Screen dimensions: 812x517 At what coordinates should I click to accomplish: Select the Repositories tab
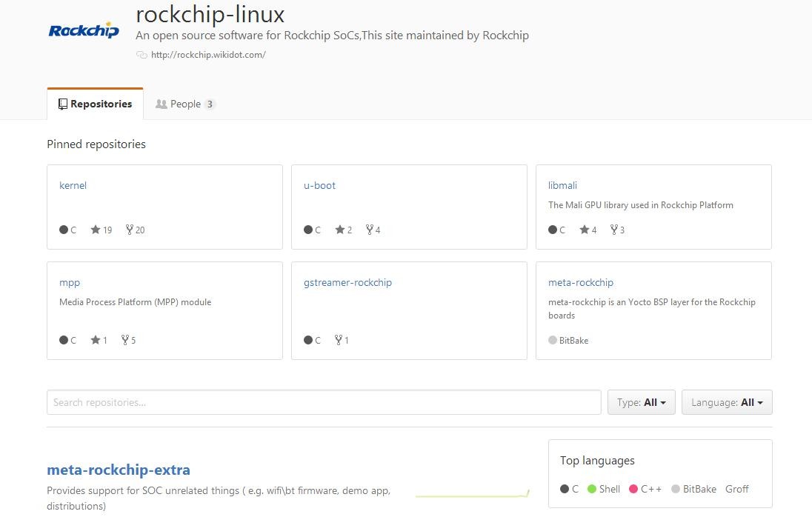95,104
